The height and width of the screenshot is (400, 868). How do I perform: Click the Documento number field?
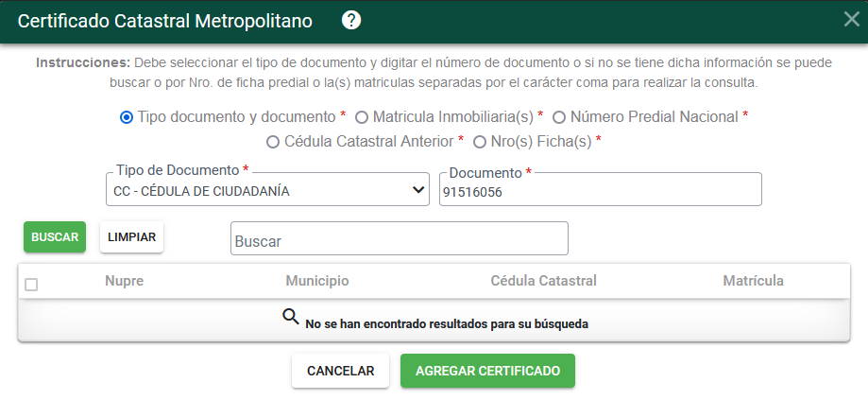601,189
